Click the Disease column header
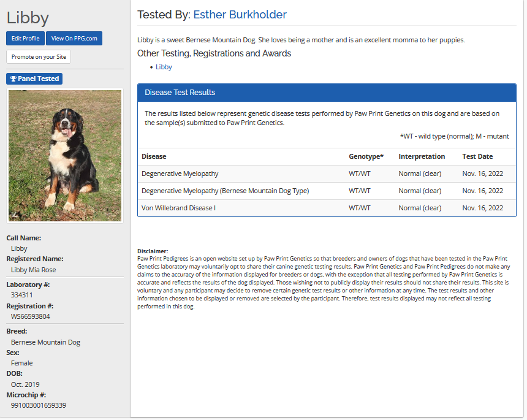Image resolution: width=527 pixels, height=420 pixels. click(x=154, y=156)
